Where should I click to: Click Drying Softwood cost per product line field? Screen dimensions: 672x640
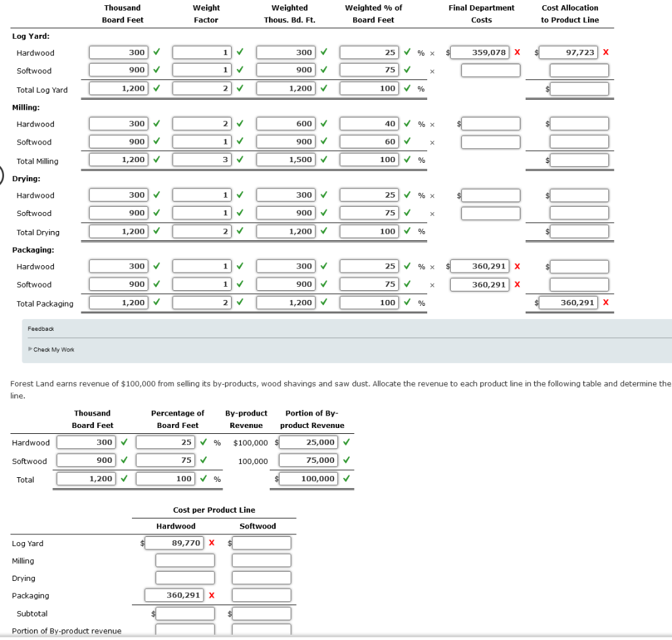coord(261,578)
